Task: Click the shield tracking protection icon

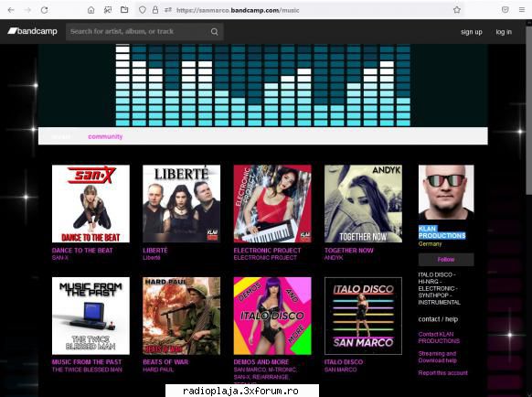Action: (143, 10)
